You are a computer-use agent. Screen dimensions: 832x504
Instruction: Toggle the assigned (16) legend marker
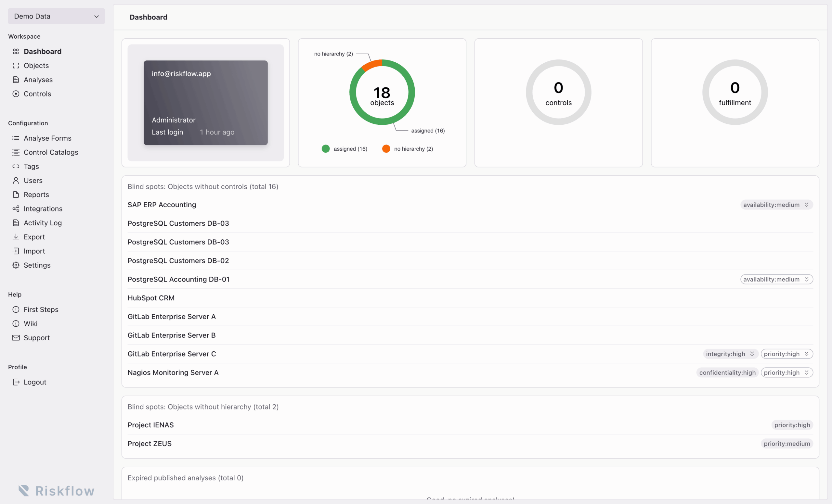(326, 148)
